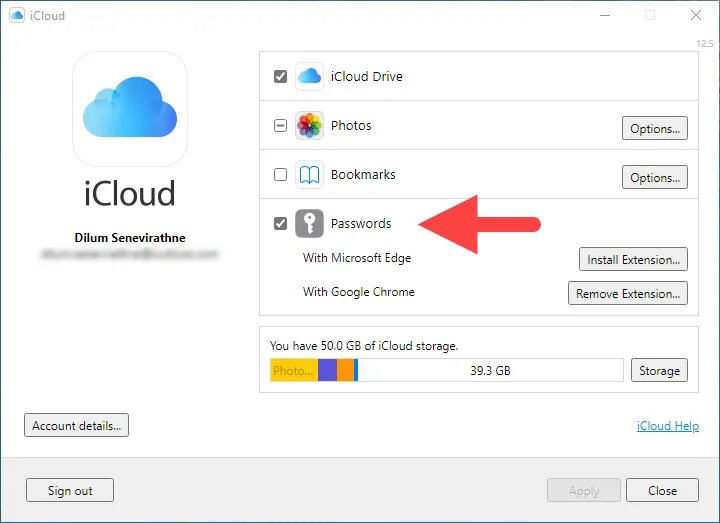This screenshot has height=523, width=720.
Task: Click the Close button at bottom
Action: coord(662,490)
